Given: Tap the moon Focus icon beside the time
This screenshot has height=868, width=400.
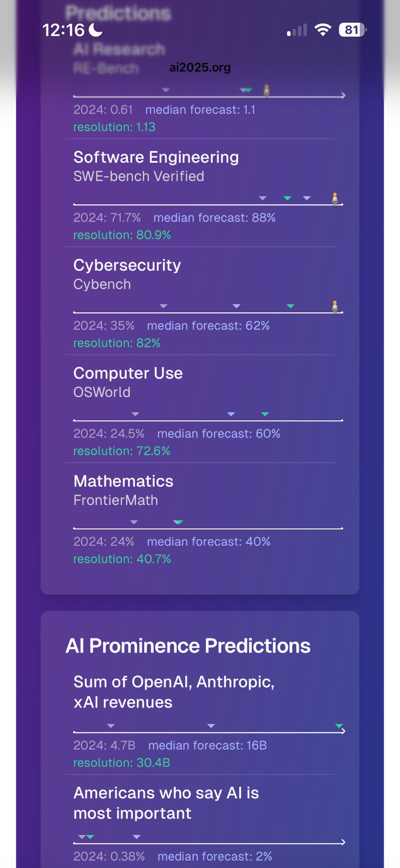Looking at the screenshot, I should click(x=95, y=30).
